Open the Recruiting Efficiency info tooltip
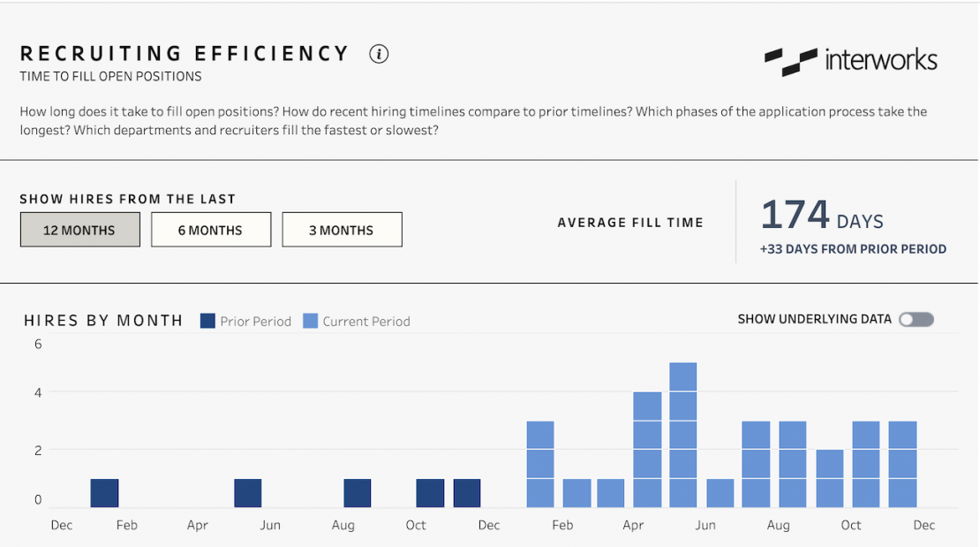Viewport: 980px width, 547px height. tap(379, 54)
